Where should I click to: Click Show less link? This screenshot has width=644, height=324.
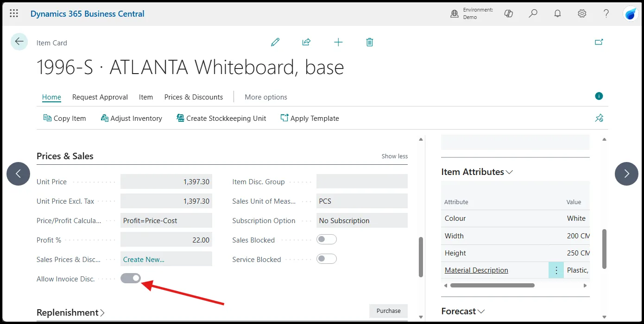(x=395, y=156)
